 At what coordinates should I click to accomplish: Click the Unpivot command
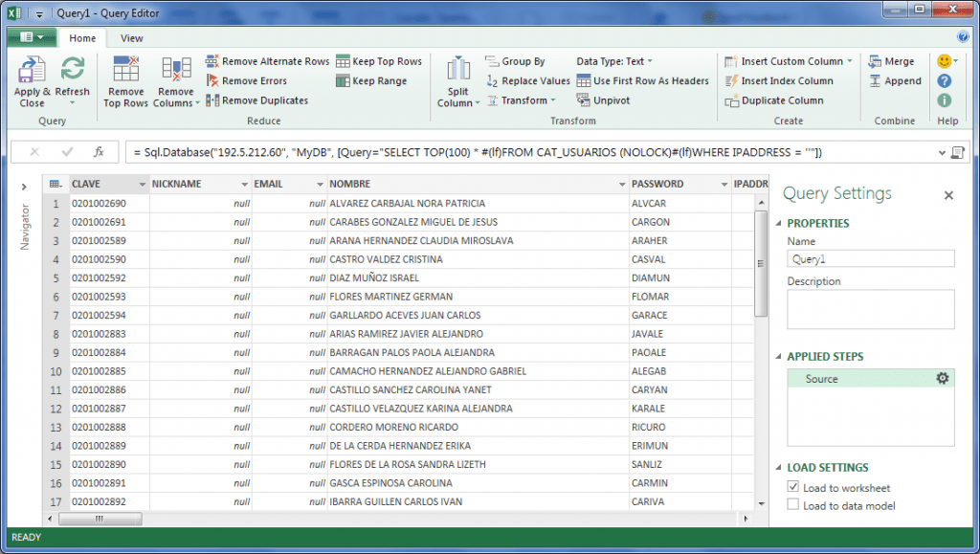point(603,100)
